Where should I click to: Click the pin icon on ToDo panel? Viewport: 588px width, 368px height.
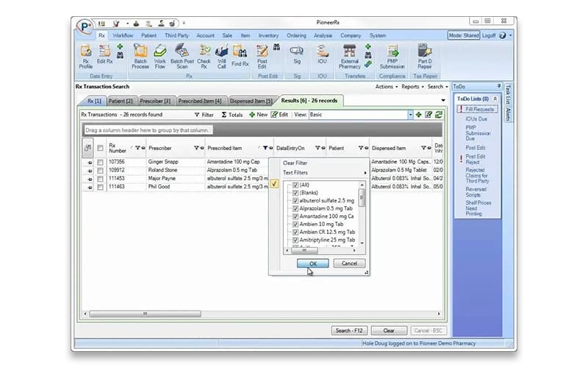(499, 86)
